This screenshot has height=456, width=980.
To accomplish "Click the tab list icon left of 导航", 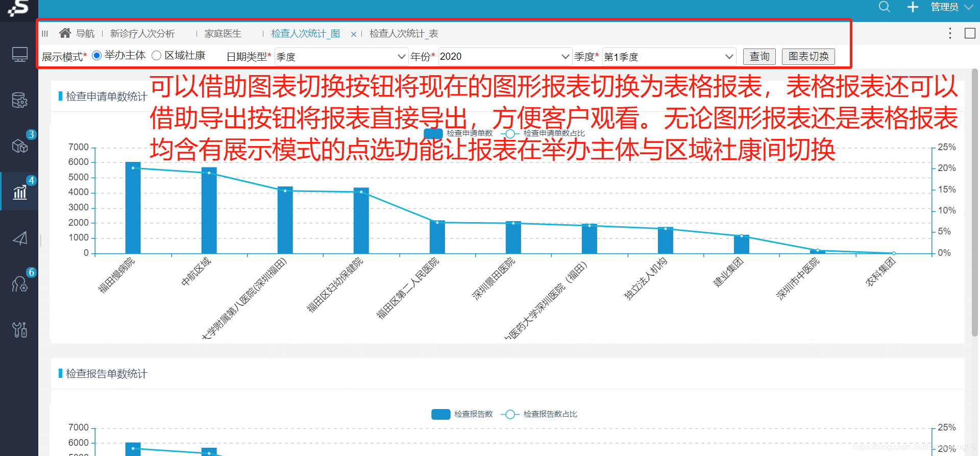I will (x=45, y=34).
